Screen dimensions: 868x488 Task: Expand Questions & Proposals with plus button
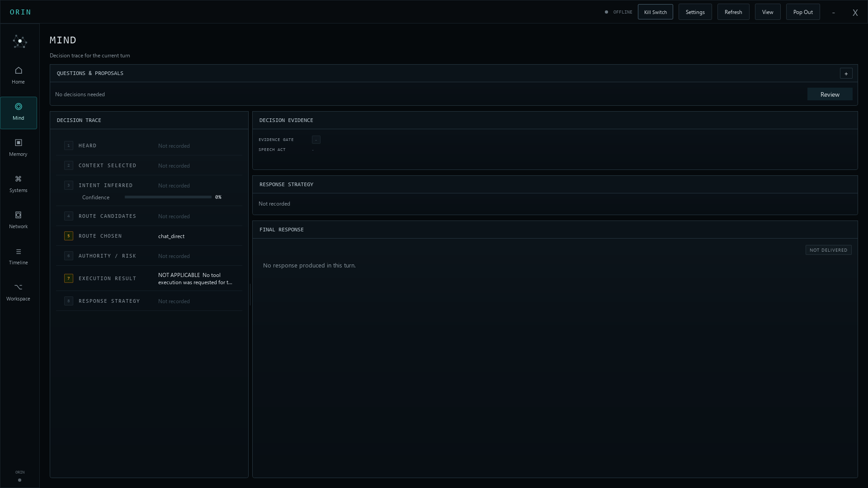[846, 73]
